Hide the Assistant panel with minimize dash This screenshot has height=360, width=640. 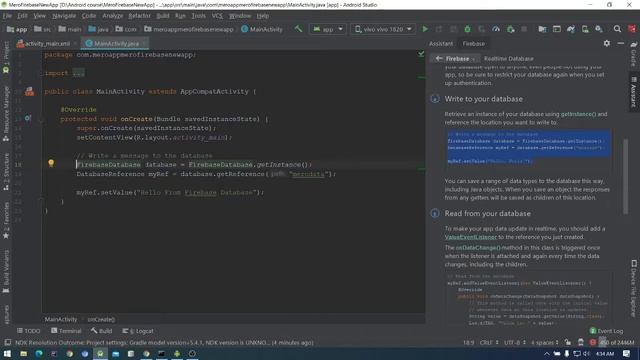tap(620, 43)
